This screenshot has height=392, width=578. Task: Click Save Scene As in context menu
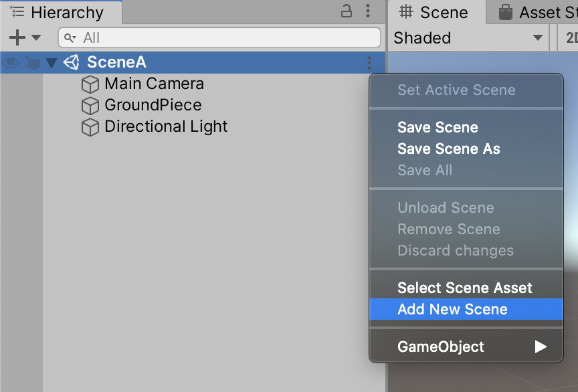click(x=448, y=149)
